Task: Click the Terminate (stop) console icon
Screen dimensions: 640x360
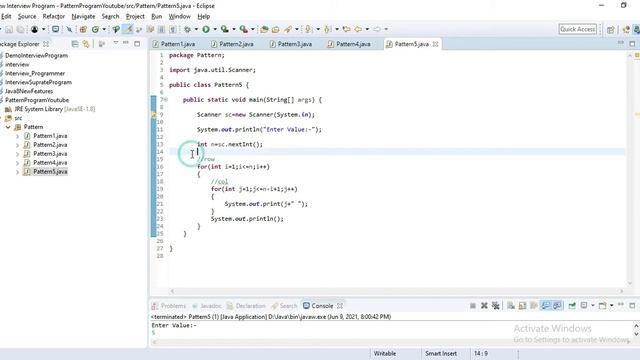Action: [x=473, y=306]
